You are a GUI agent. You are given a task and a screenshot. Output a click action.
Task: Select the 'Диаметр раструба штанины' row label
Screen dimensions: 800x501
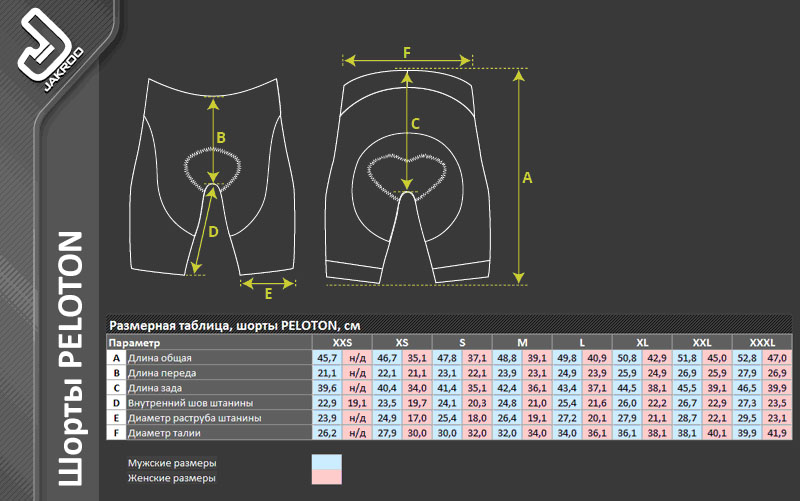click(194, 418)
